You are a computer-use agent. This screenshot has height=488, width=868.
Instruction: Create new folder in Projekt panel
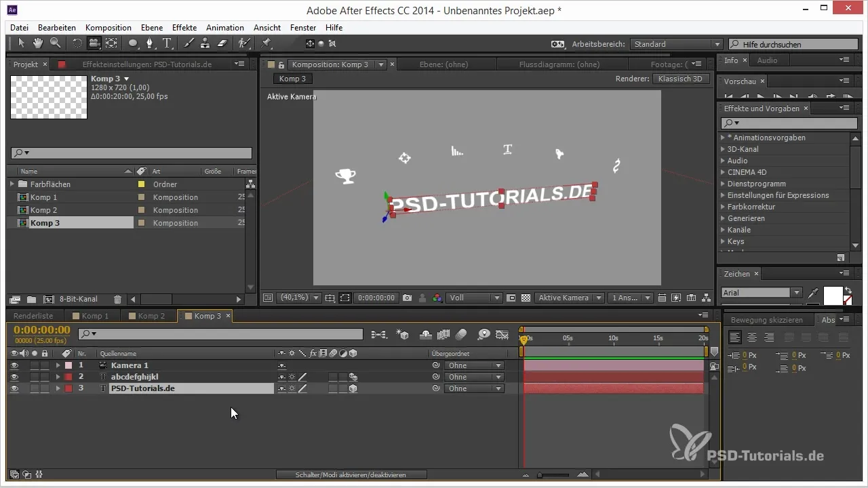coord(31,299)
